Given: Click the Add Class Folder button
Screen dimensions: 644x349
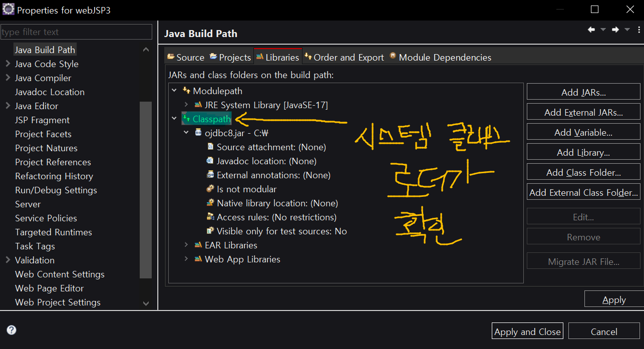Looking at the screenshot, I should coord(583,172).
